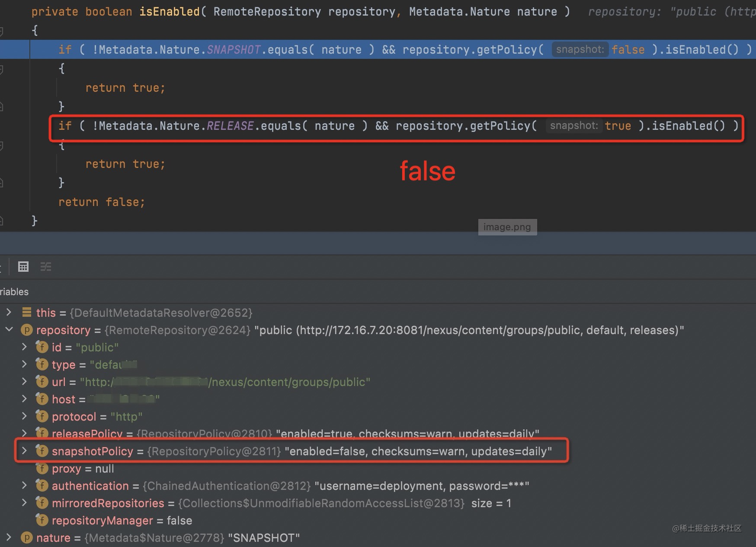Click the field icon next to host

pyautogui.click(x=42, y=399)
